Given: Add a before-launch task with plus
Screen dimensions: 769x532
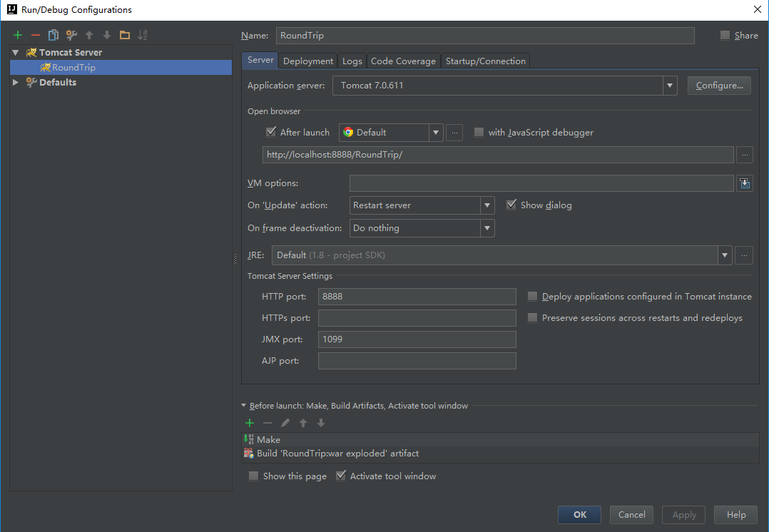Looking at the screenshot, I should pyautogui.click(x=250, y=423).
